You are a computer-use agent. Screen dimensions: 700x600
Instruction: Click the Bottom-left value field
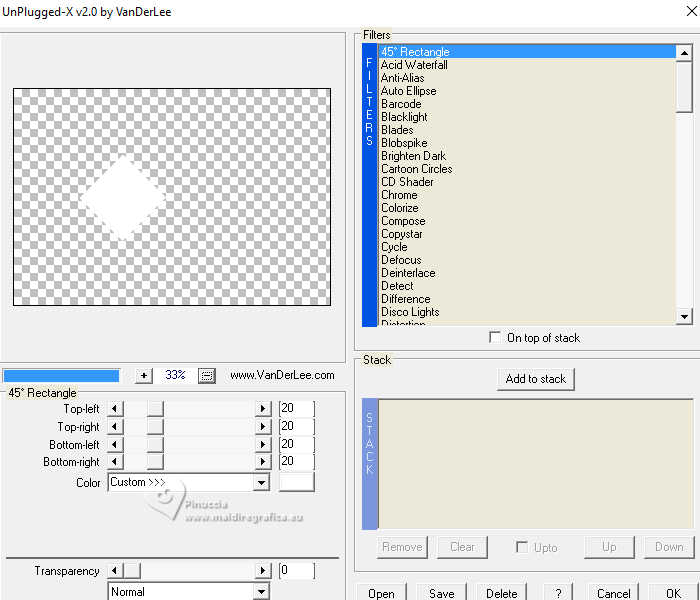[296, 444]
